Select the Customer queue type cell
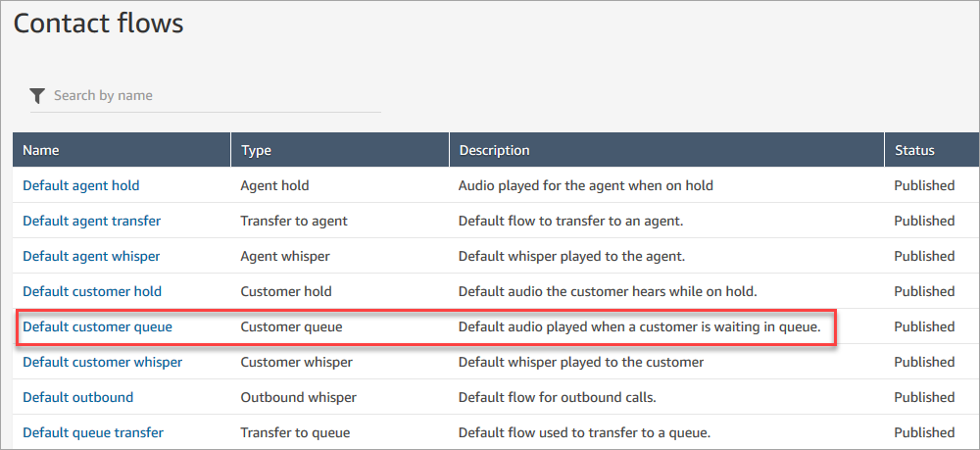This screenshot has width=980, height=450. click(291, 326)
